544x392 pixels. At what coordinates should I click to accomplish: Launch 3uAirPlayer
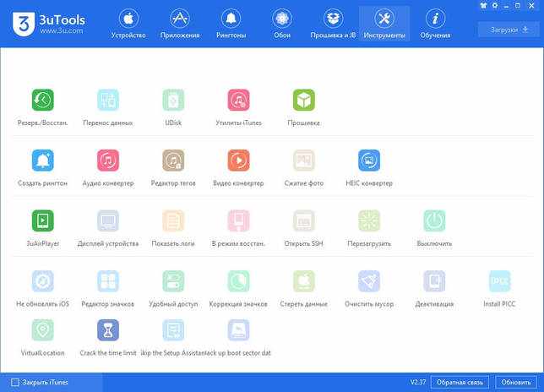click(43, 221)
